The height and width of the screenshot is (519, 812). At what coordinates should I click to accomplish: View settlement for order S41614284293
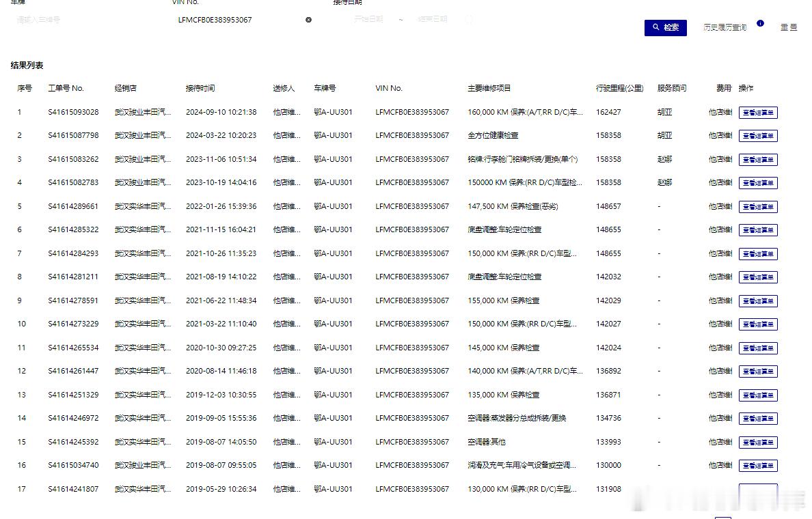point(758,253)
